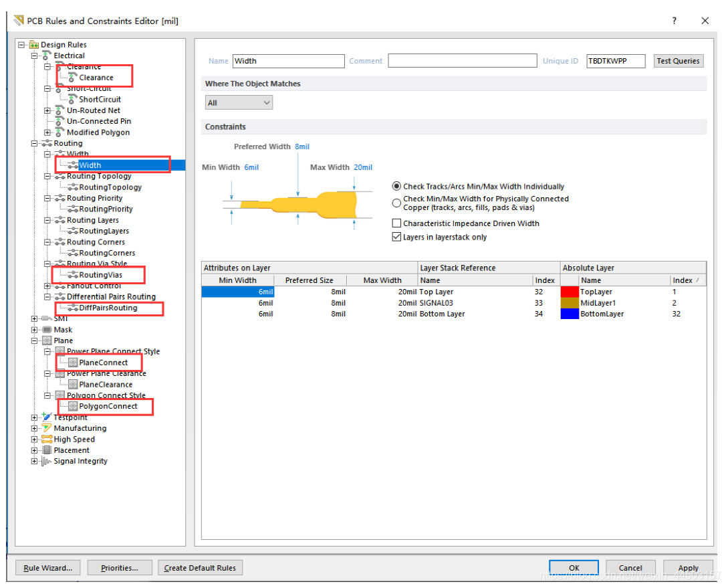Click the Clearance rule icon
Image resolution: width=728 pixels, height=588 pixels.
73,78
